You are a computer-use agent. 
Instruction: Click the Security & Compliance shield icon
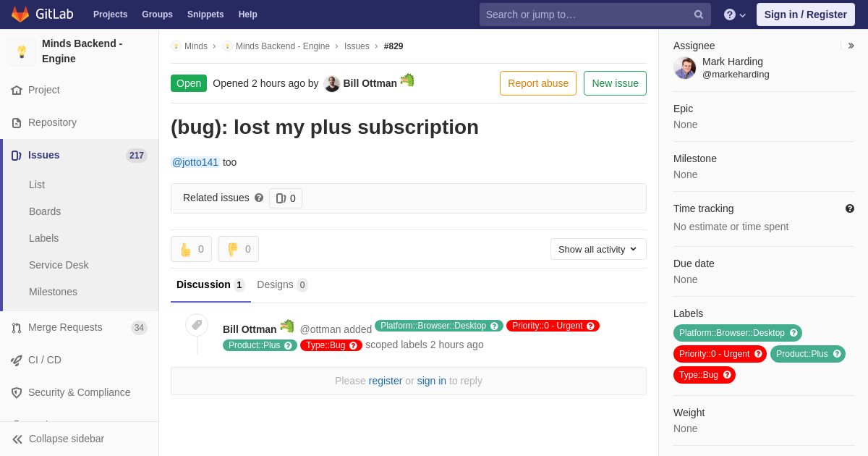coord(17,393)
